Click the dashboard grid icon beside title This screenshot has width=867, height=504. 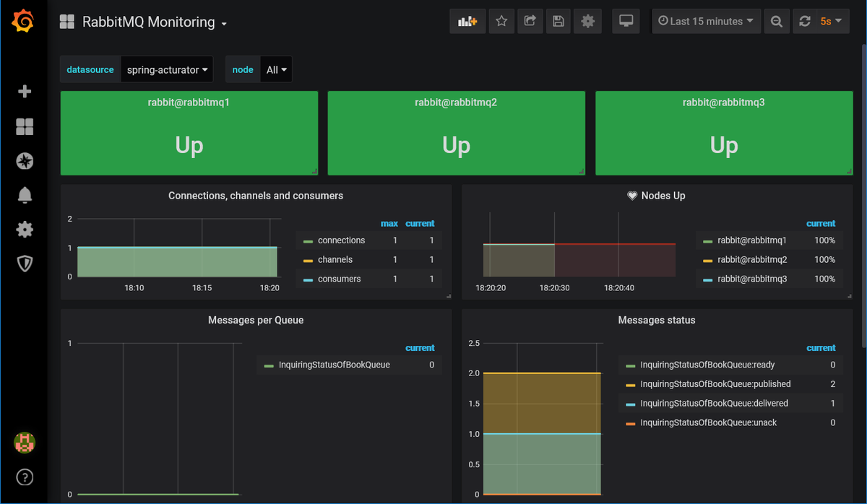coord(67,22)
